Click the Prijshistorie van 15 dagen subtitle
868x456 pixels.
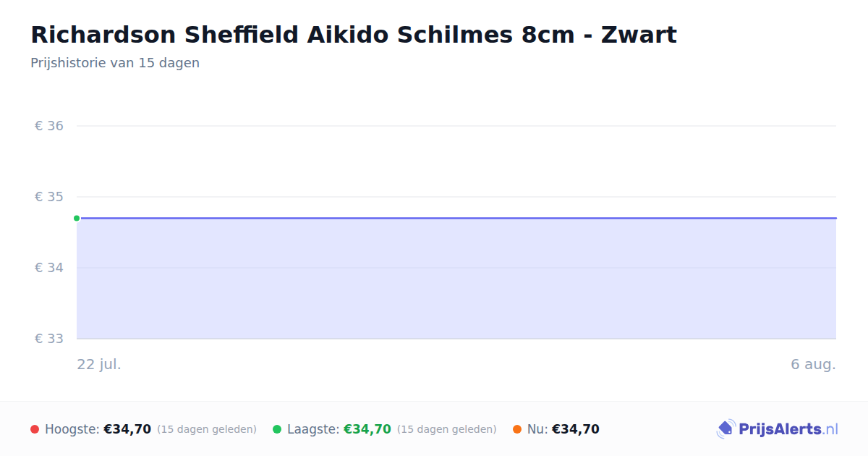coord(115,63)
